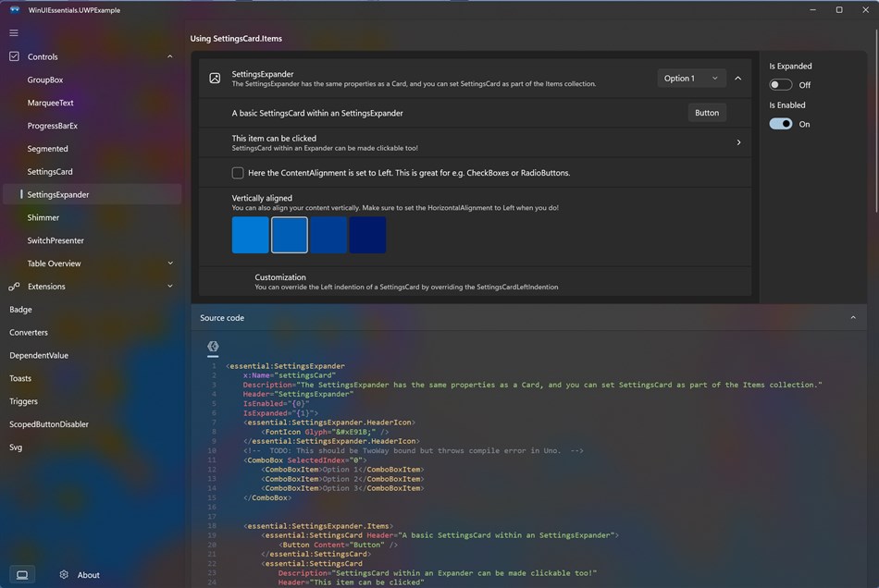Screen dimensions: 879x588
Task: Select the lightest blue swatch
Action: pos(250,235)
